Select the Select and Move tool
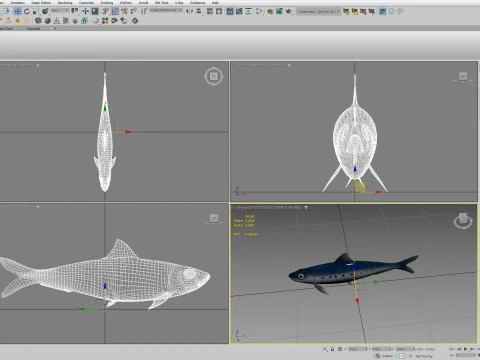 [x=17, y=11]
